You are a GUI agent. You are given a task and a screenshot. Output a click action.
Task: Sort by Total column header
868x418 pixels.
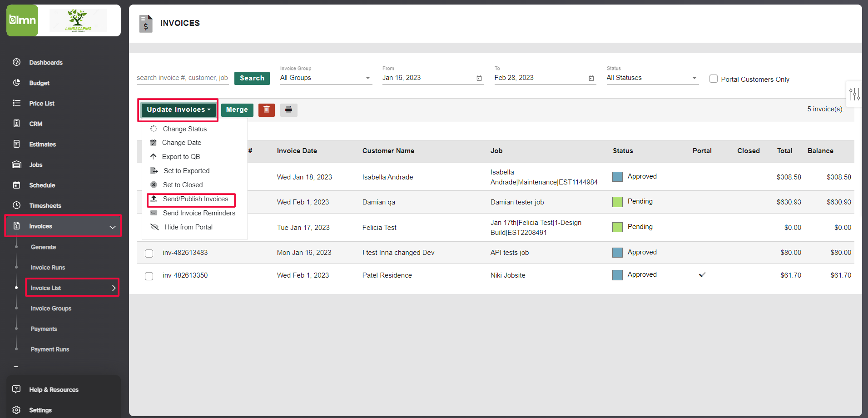coord(784,151)
